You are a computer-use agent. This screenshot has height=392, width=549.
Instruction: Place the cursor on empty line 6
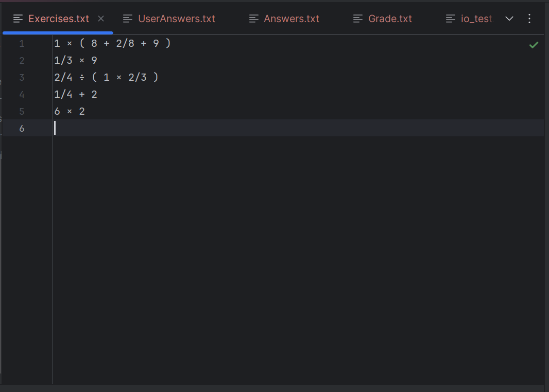298,128
